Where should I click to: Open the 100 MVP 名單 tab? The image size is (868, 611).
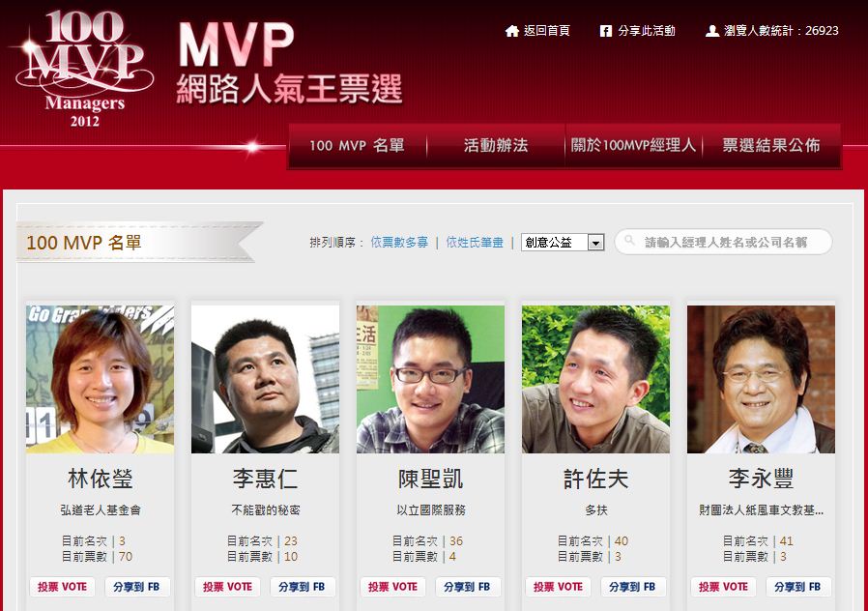pos(357,146)
